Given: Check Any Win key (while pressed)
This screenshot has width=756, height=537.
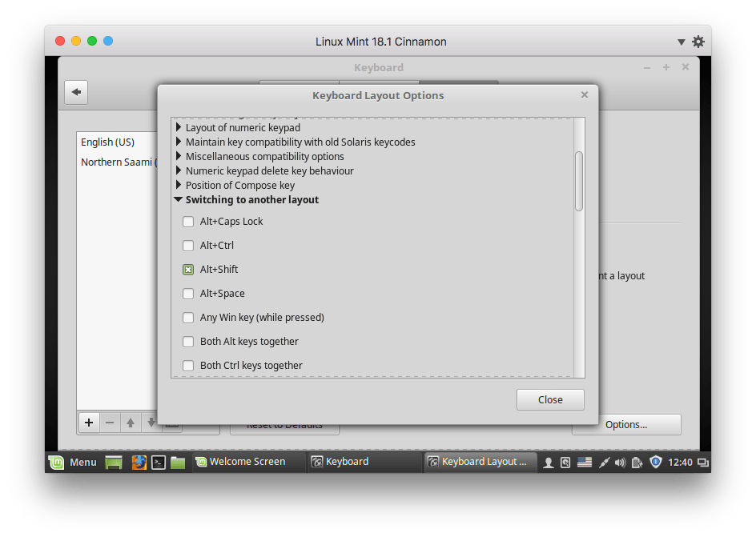Looking at the screenshot, I should click(188, 318).
